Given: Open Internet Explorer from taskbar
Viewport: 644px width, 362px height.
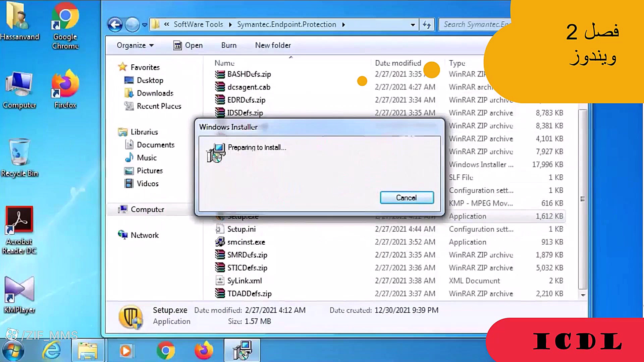Looking at the screenshot, I should point(51,351).
